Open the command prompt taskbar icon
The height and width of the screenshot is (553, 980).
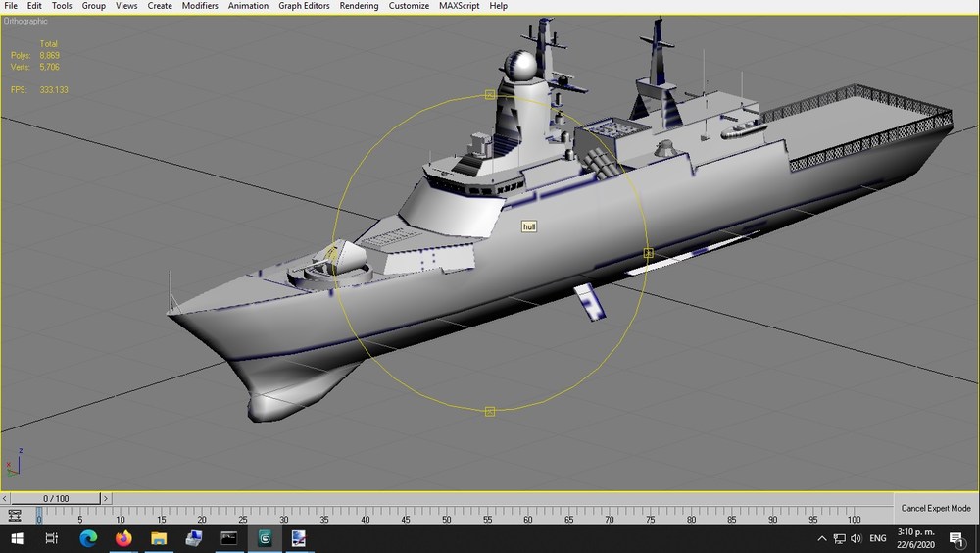coord(229,538)
